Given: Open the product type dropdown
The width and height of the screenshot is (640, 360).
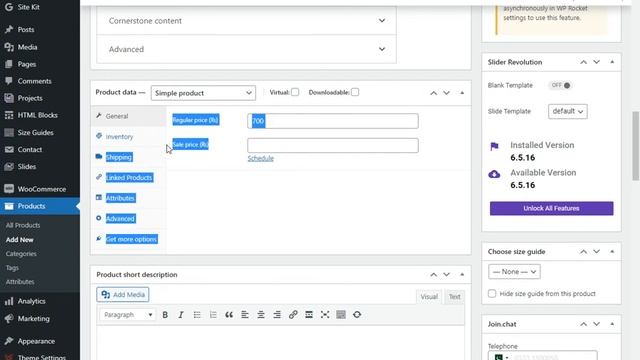Looking at the screenshot, I should click(x=203, y=93).
